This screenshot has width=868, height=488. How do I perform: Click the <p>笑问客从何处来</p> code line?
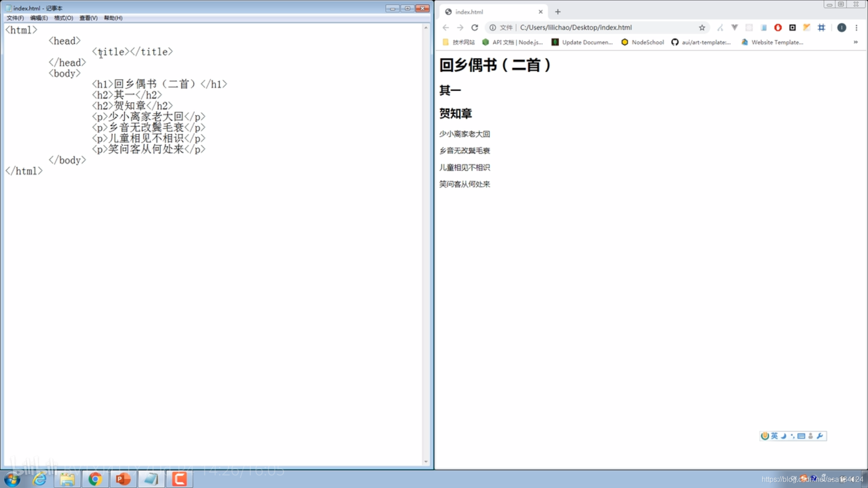point(149,149)
